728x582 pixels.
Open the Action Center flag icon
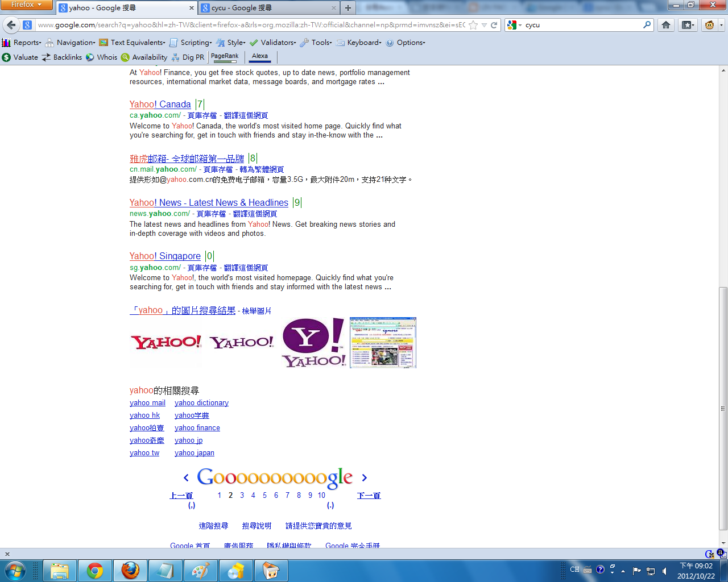[636, 571]
